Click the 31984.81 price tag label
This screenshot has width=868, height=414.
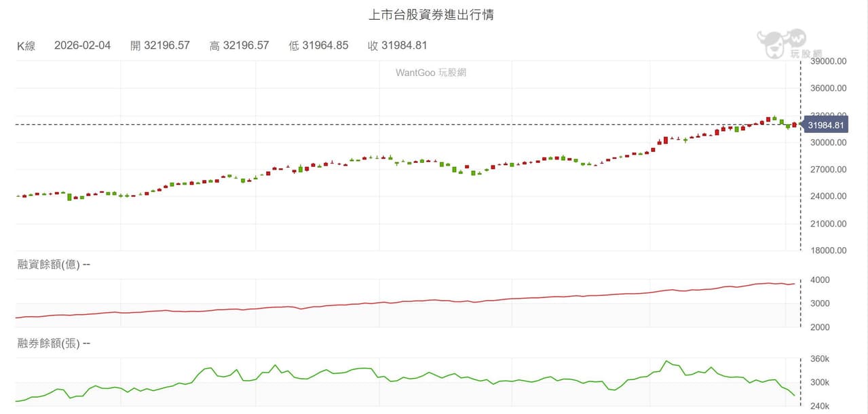click(x=825, y=125)
